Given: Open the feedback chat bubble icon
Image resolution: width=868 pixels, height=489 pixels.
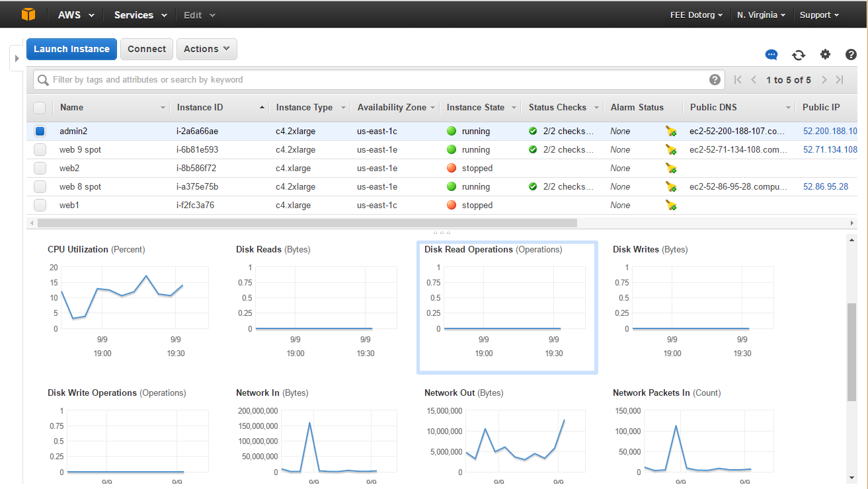Looking at the screenshot, I should pos(771,55).
